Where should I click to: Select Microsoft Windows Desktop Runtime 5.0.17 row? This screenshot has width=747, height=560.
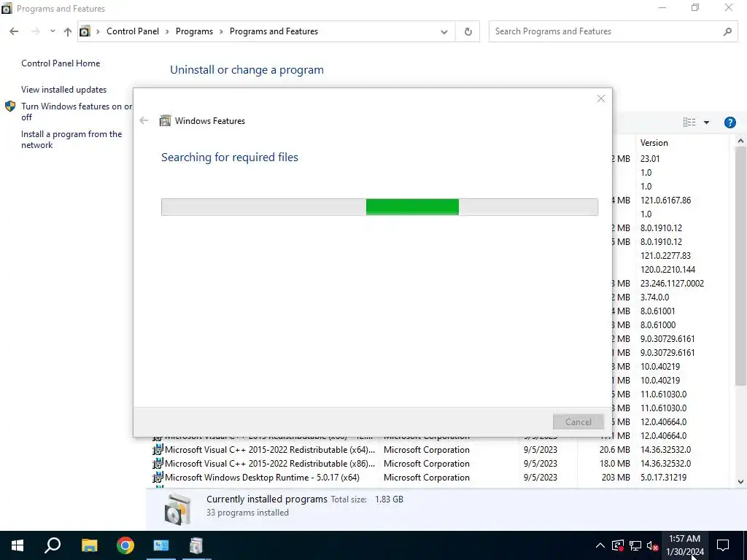pos(440,477)
